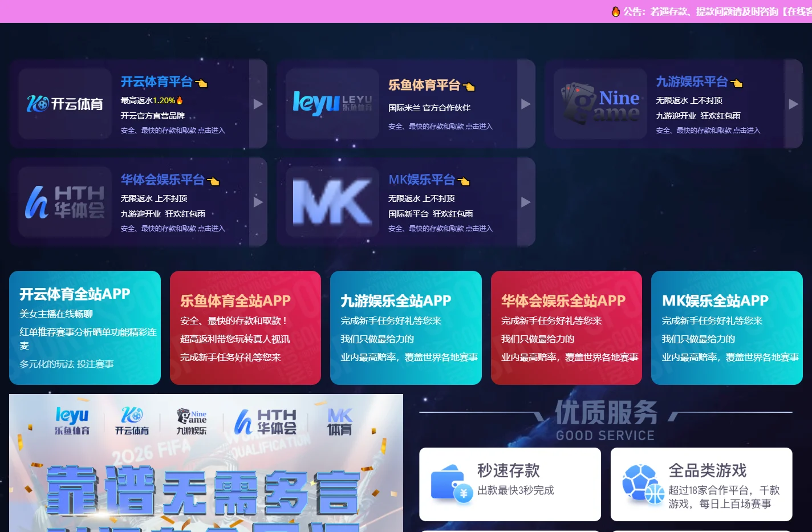
Task: Click the MK logo thumbnail
Action: [x=332, y=202]
